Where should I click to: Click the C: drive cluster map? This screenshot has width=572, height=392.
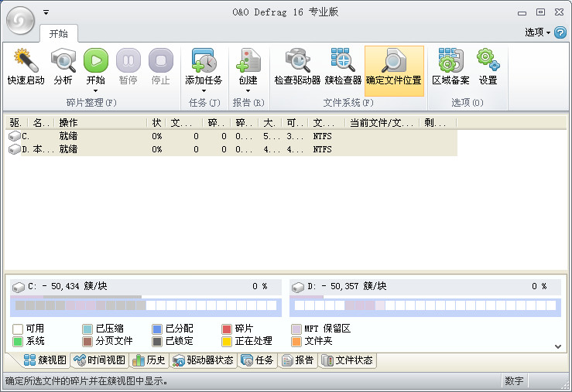tap(146, 308)
